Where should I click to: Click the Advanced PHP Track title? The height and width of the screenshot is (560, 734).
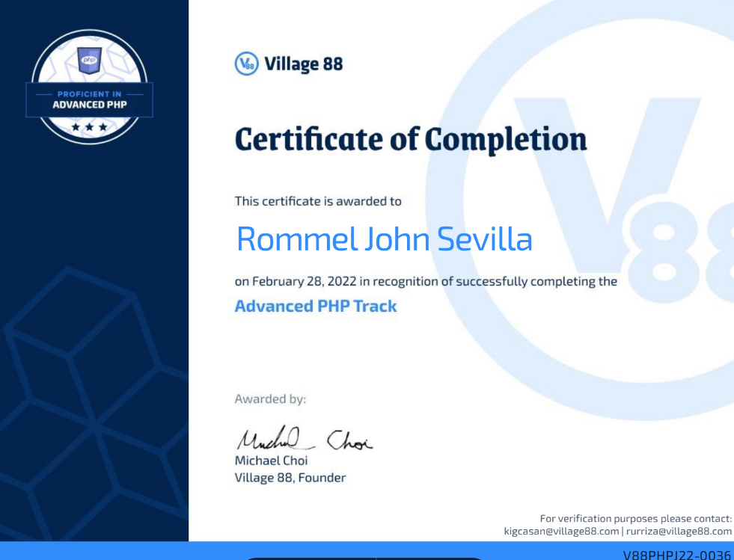coord(316,306)
